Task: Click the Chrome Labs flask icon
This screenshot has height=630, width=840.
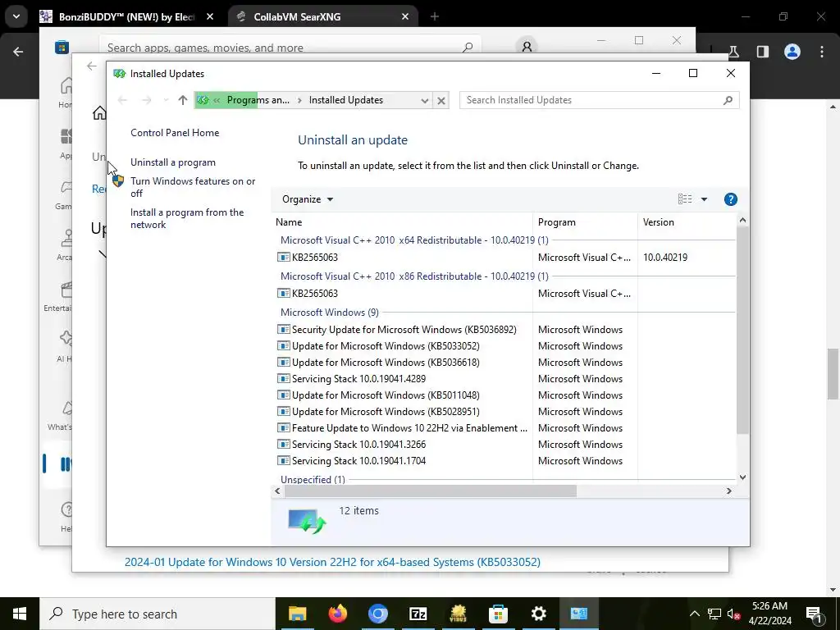Action: [x=733, y=52]
